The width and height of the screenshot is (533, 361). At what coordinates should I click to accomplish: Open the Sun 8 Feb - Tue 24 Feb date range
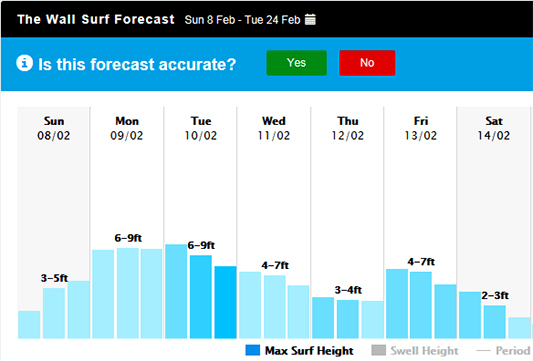pos(242,20)
